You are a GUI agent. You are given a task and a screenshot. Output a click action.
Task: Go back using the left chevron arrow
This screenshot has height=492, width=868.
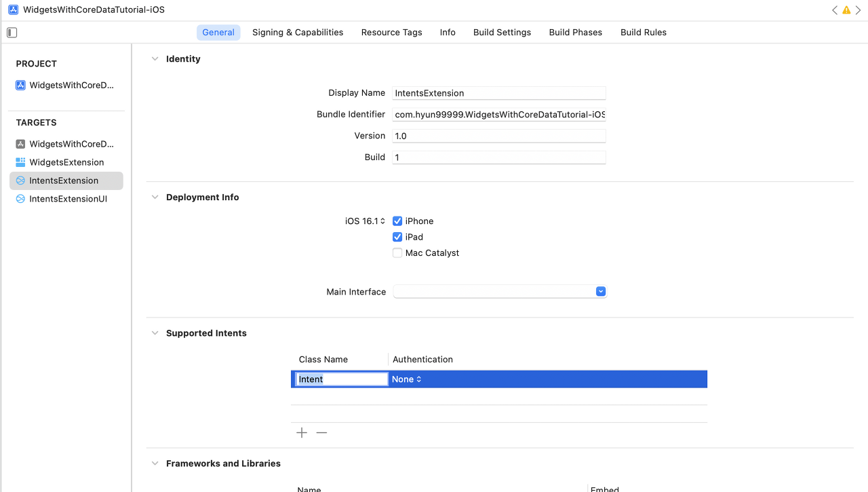[835, 10]
